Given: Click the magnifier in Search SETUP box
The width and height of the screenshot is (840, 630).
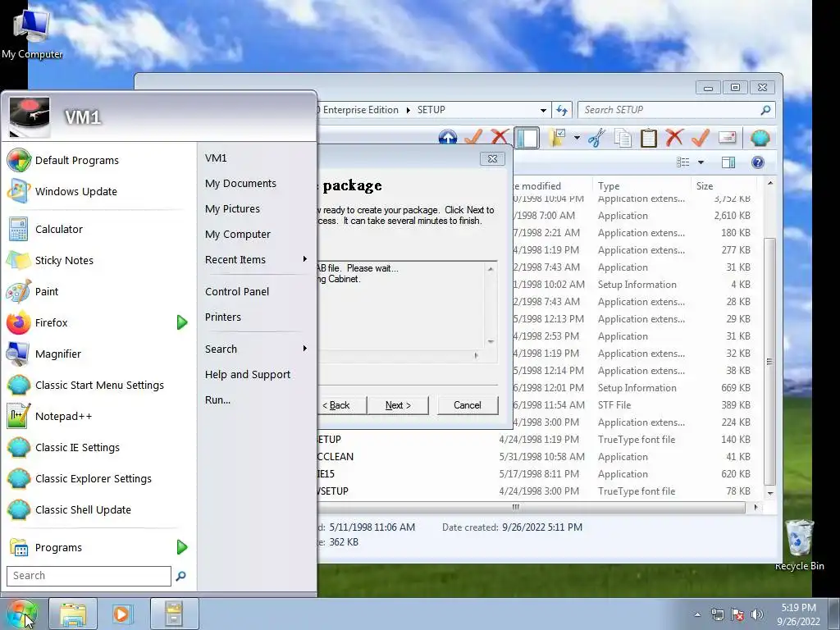Looking at the screenshot, I should [765, 110].
